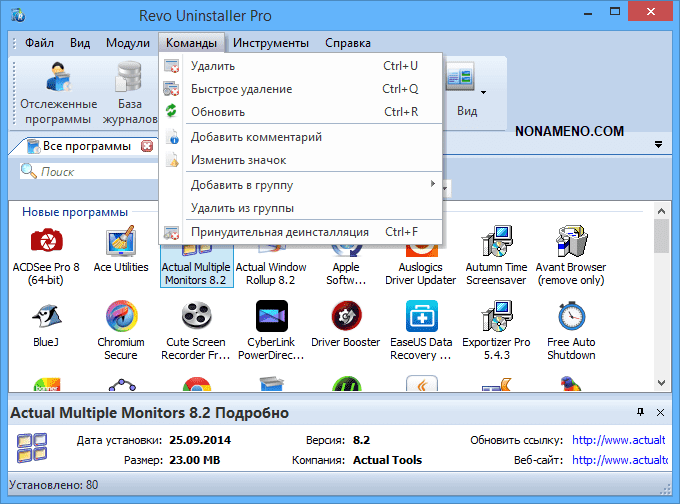Image resolution: width=680 pixels, height=504 pixels.
Task: Expand the Вид view dropdown arrow
Action: [x=484, y=93]
